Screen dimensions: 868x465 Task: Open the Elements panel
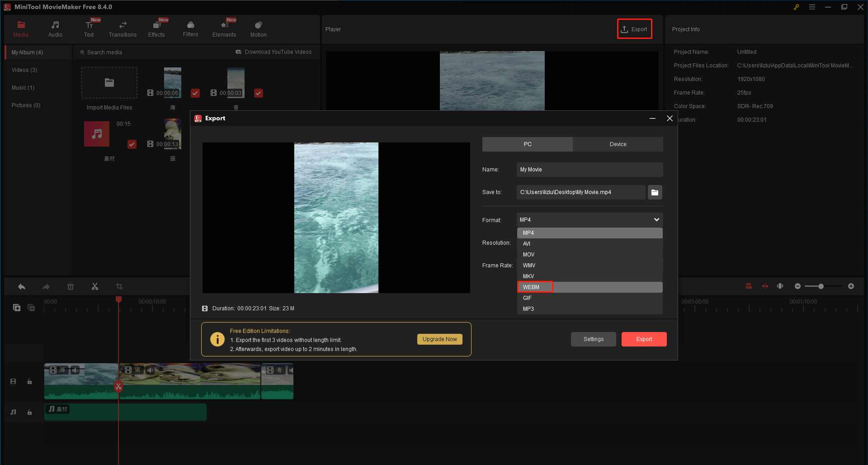point(224,28)
